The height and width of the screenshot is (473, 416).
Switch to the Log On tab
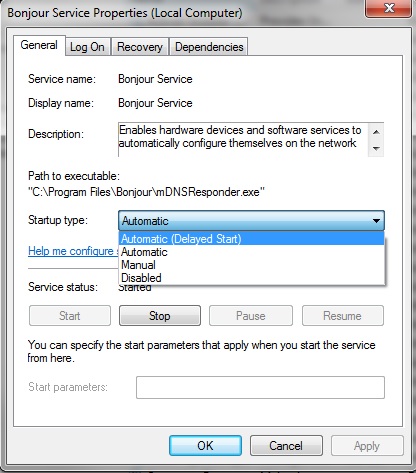click(87, 47)
